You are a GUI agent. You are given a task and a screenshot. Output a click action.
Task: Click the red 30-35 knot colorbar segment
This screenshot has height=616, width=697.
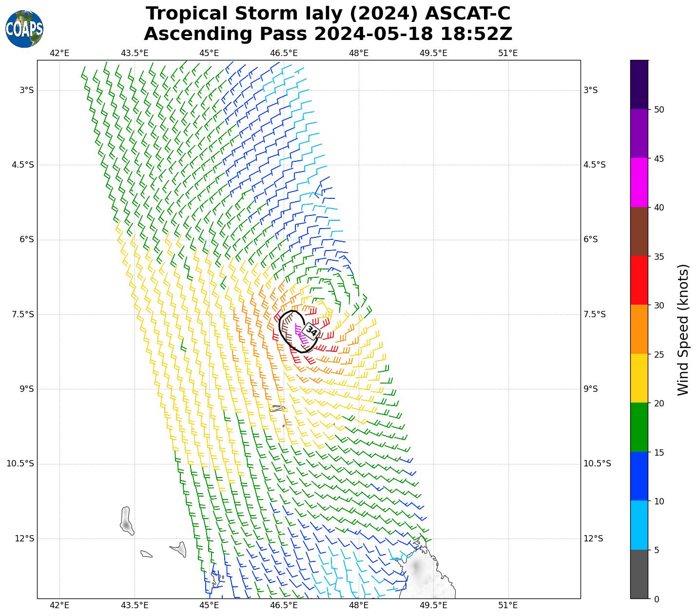[639, 280]
